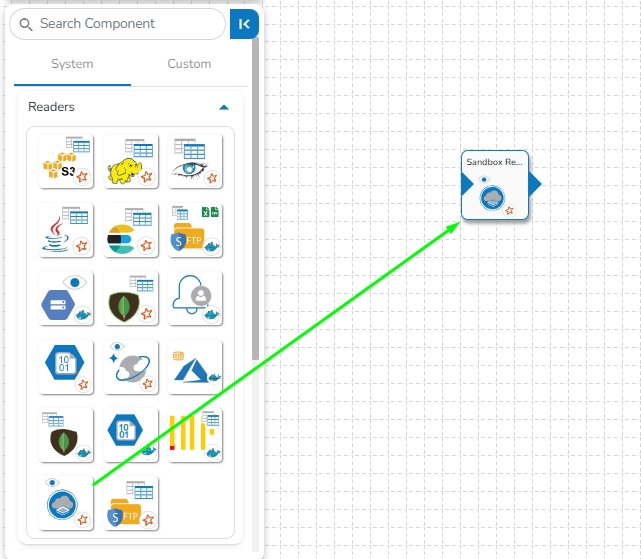
Task: Choose the Elasticsearch reader component
Action: tap(131, 230)
